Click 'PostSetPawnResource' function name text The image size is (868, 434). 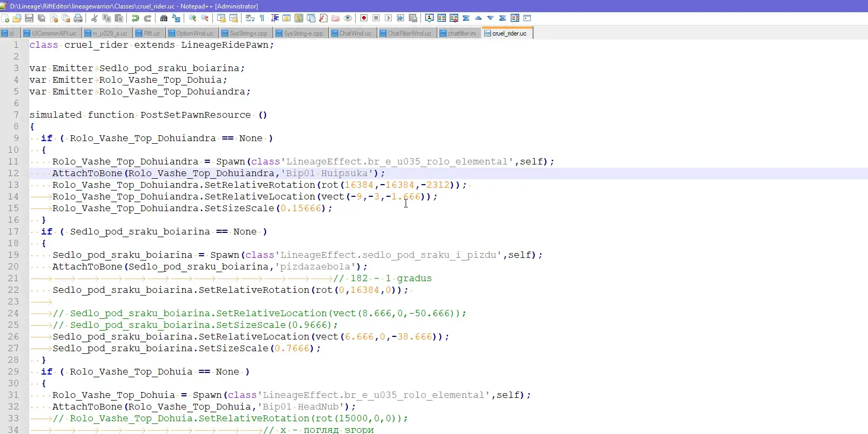click(x=195, y=115)
